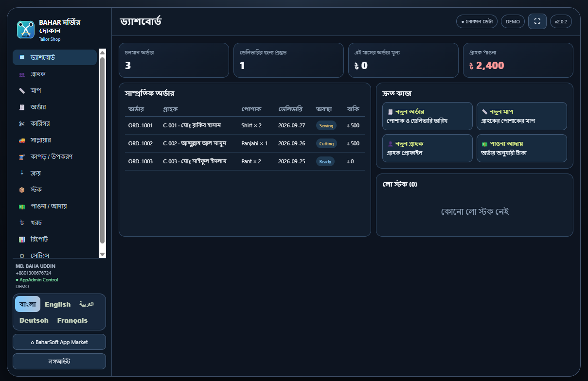588x381 pixels.
Task: Click the ড্যাশবোর্ড sidebar icon
Action: tap(22, 57)
